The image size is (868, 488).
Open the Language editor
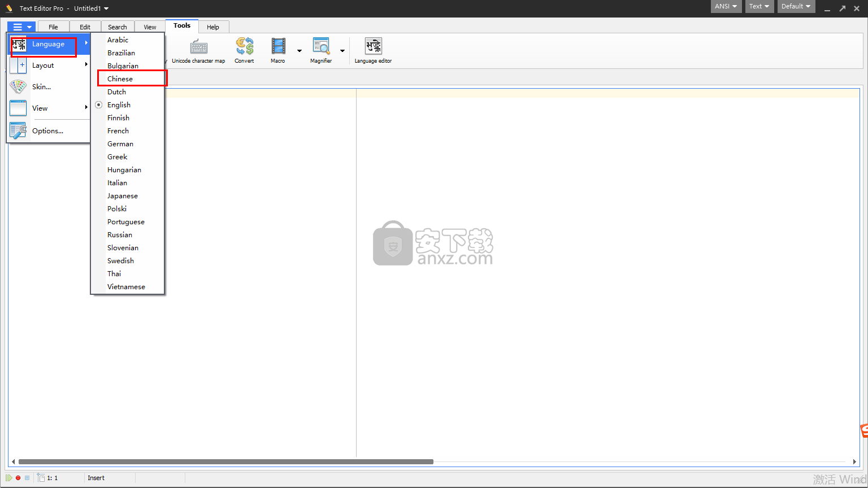click(x=373, y=50)
